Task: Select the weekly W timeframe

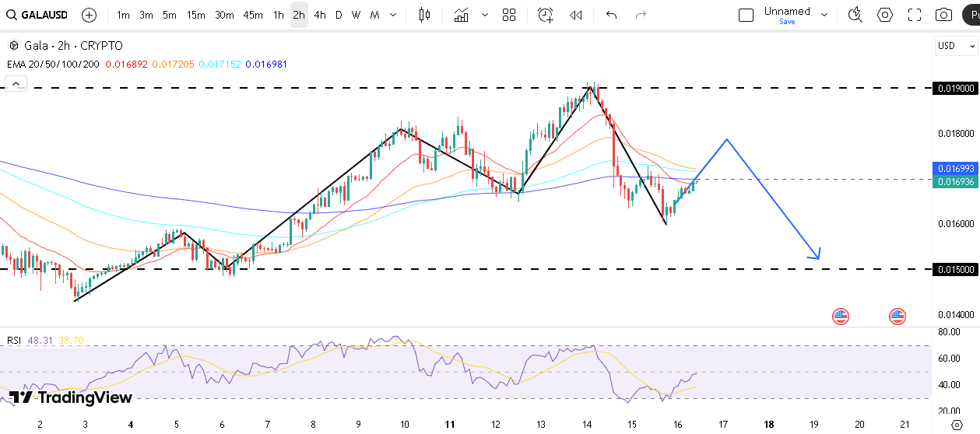Action: pyautogui.click(x=356, y=15)
